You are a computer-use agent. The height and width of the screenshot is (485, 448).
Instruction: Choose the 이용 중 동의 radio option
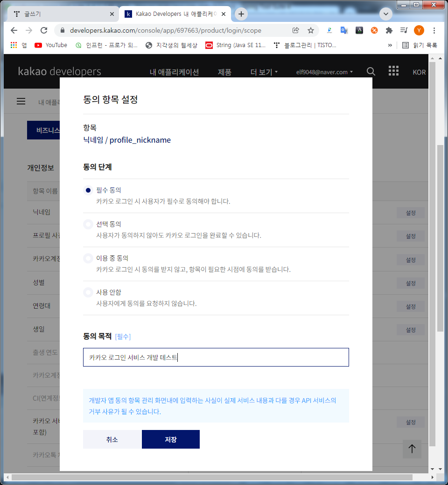(88, 258)
